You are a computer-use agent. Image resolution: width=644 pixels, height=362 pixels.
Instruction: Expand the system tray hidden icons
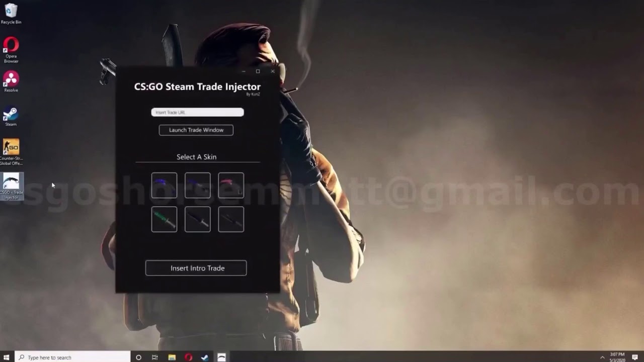602,357
